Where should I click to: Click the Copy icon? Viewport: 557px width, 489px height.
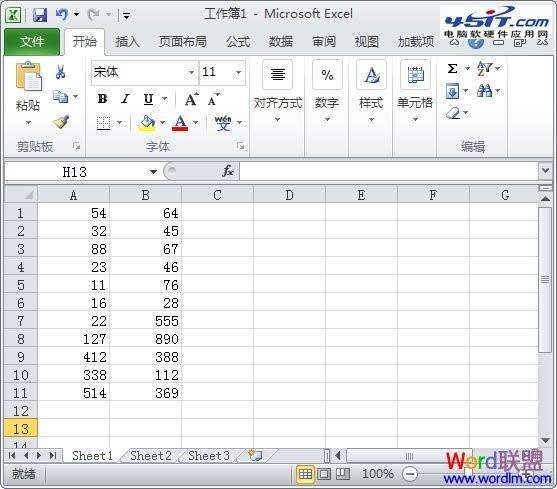[60, 97]
